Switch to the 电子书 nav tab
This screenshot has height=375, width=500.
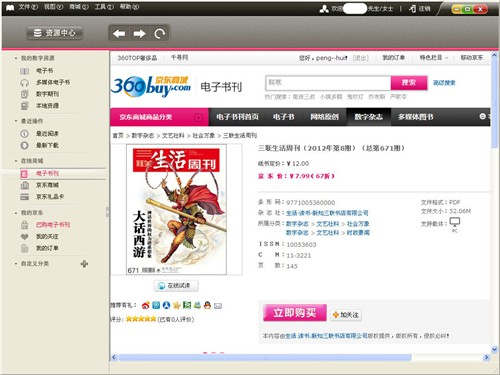point(283,117)
